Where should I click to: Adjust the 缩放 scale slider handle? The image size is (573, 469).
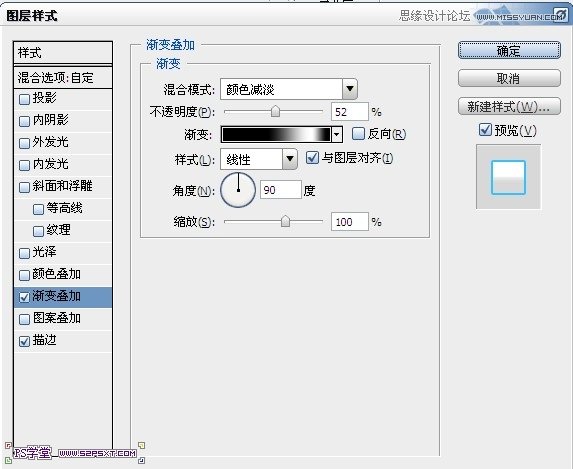point(285,221)
